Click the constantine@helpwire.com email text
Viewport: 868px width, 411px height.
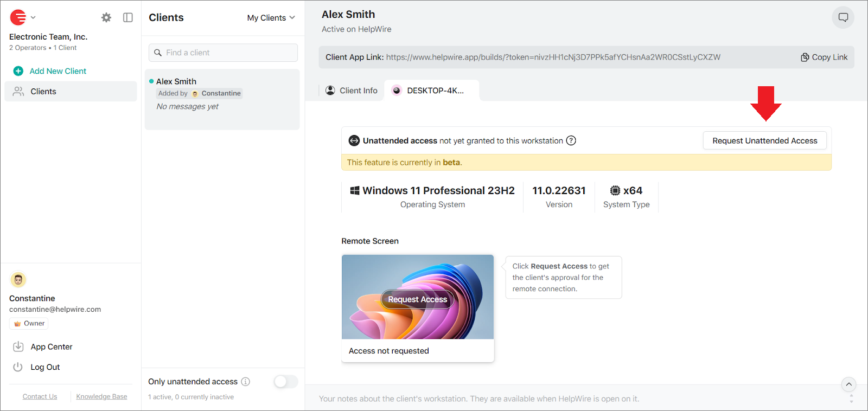pos(55,310)
